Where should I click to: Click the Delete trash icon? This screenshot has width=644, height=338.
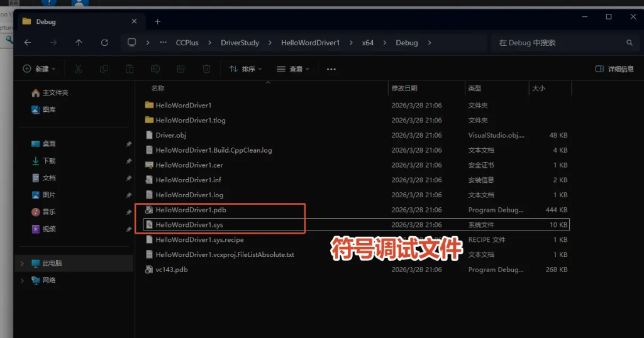tap(206, 69)
